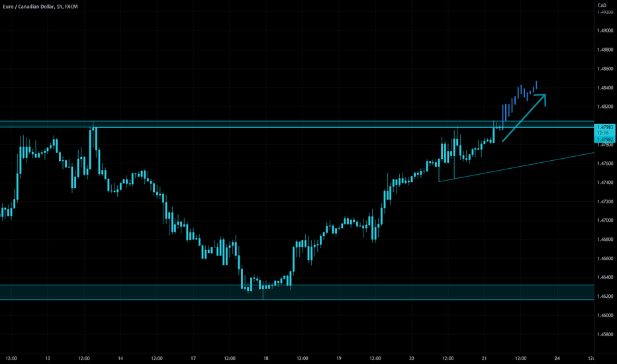
Task: Click the 1.45800 price axis label
Action: pyautogui.click(x=605, y=334)
